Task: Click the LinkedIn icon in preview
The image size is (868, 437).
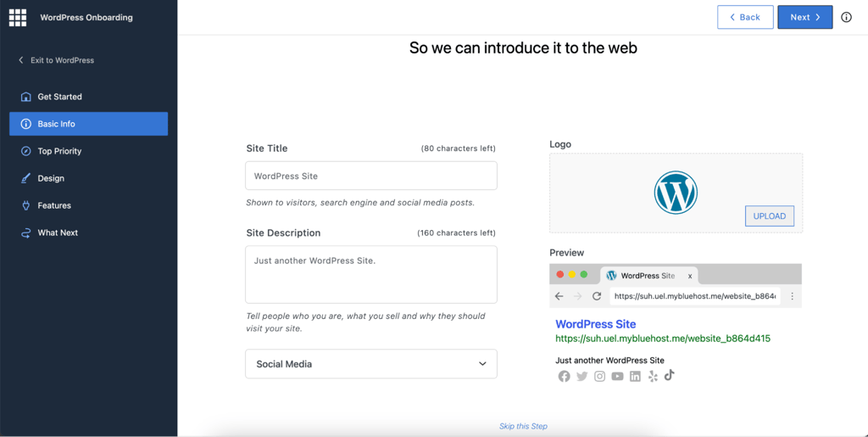Action: (x=635, y=377)
